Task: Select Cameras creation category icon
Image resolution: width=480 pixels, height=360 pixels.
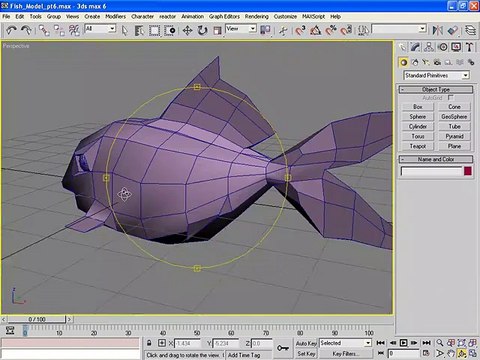Action: pos(437,62)
